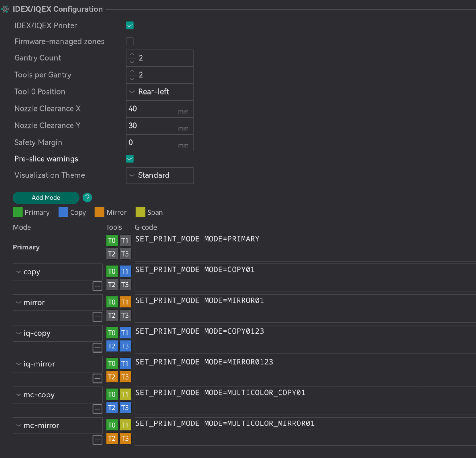Click the yellow Span legend swatch
Viewport: 476px width, 458px height.
click(x=140, y=212)
